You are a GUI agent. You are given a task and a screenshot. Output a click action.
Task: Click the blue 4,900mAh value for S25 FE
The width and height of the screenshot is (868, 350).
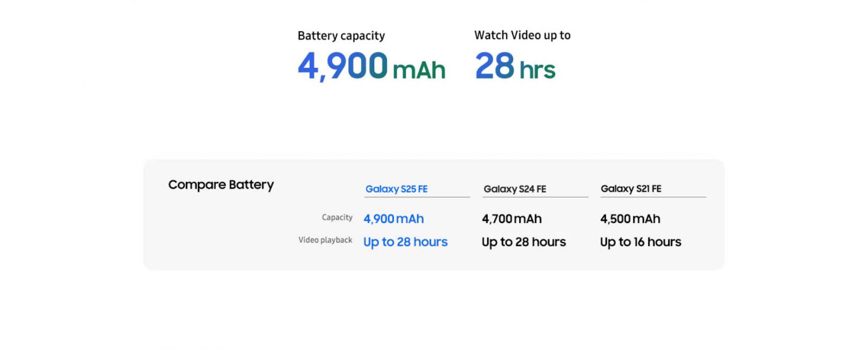393,219
